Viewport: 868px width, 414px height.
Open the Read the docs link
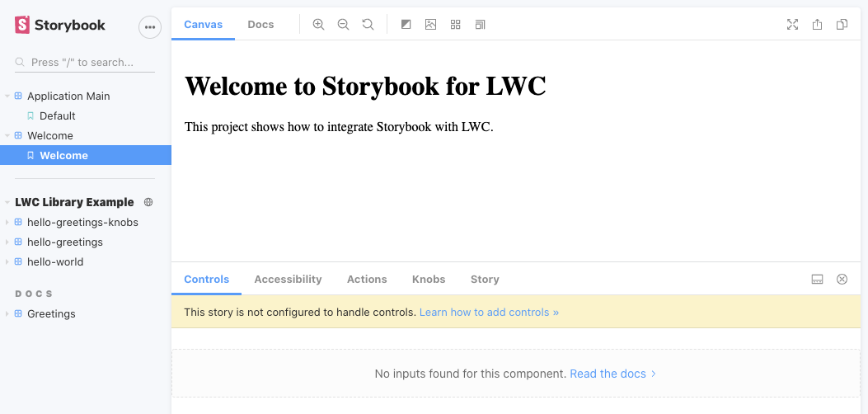pyautogui.click(x=612, y=374)
